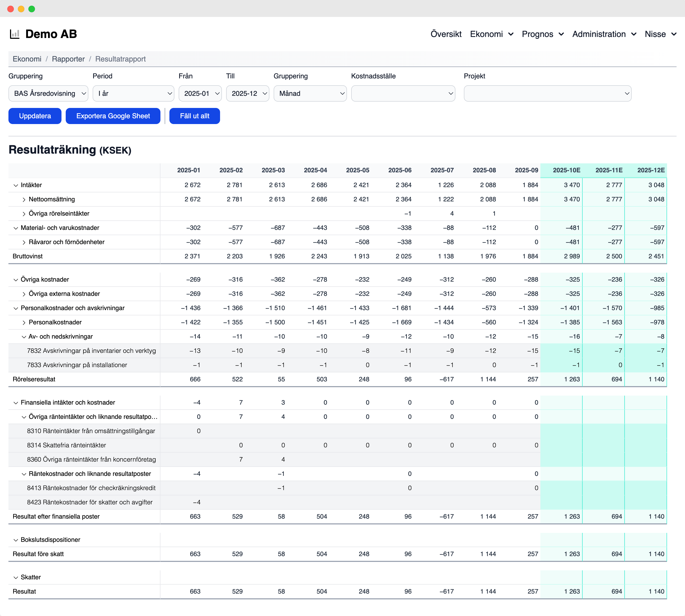The height and width of the screenshot is (616, 685).
Task: Collapse the Intäkter row chevron
Action: click(x=16, y=185)
